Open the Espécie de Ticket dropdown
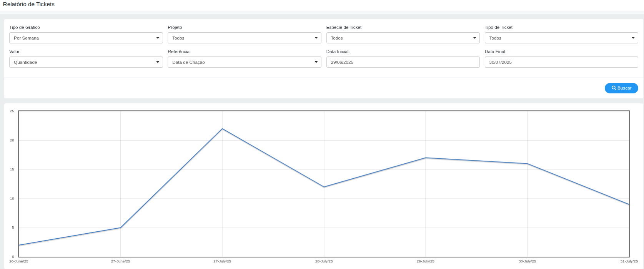Viewport: 644px width, 269px height. pos(403,38)
